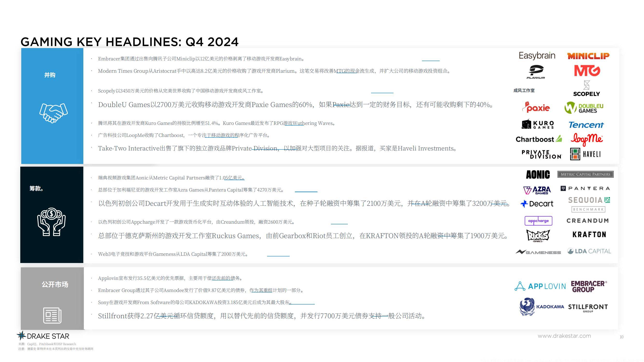This screenshot has height=362, width=644.
Task: Select the Tencent logo
Action: coord(586,125)
